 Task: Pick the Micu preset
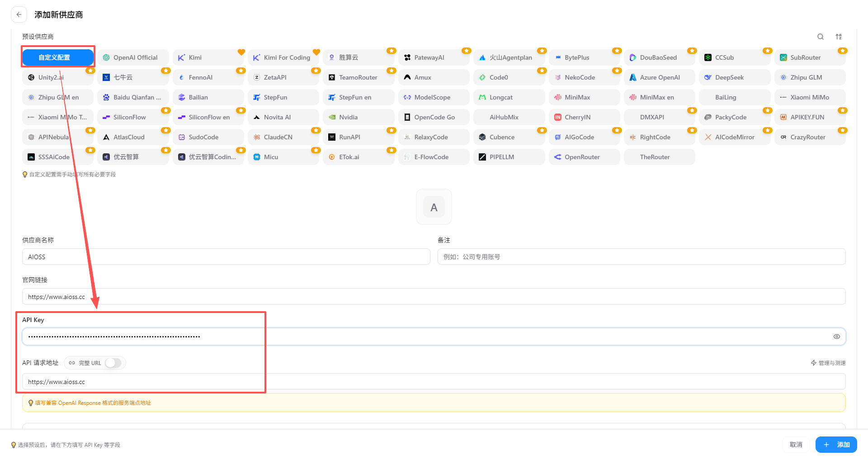[x=283, y=157]
